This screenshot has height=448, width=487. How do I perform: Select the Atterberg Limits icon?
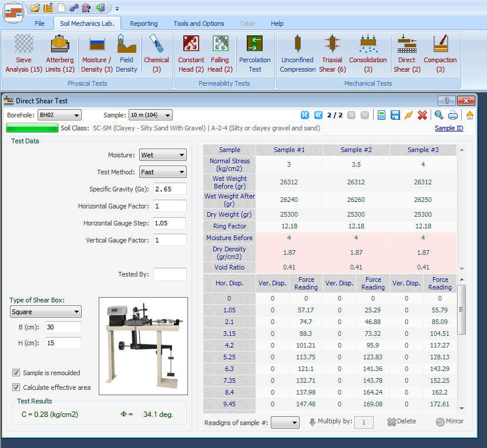click(x=59, y=52)
